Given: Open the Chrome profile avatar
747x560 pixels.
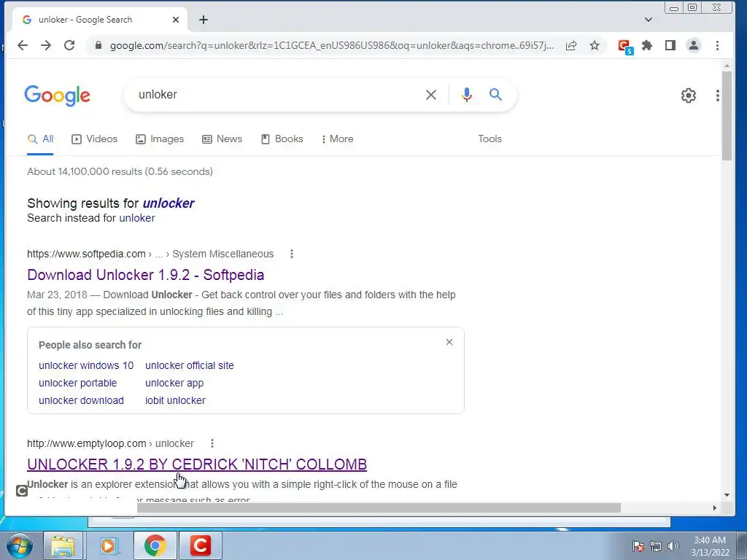Looking at the screenshot, I should [x=694, y=45].
